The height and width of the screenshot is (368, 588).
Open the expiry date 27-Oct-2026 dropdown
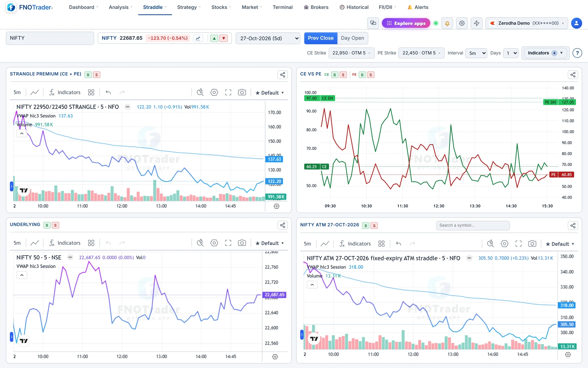268,38
